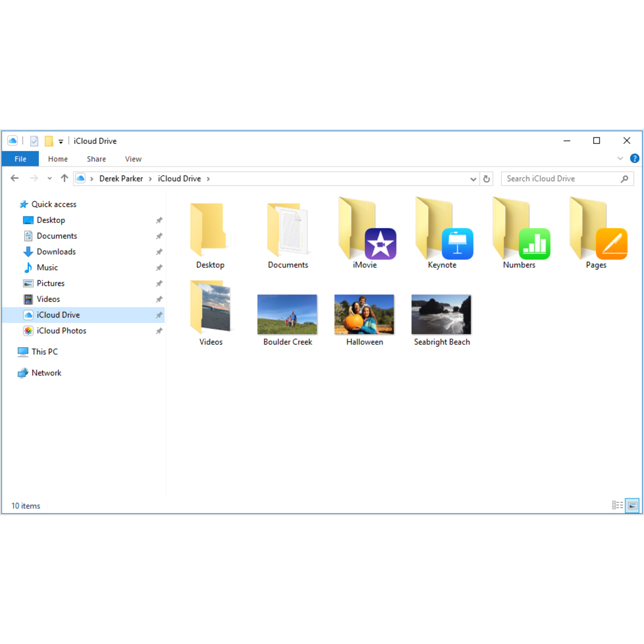Screen dimensions: 644x644
Task: Open the Pages folder
Action: click(x=596, y=231)
